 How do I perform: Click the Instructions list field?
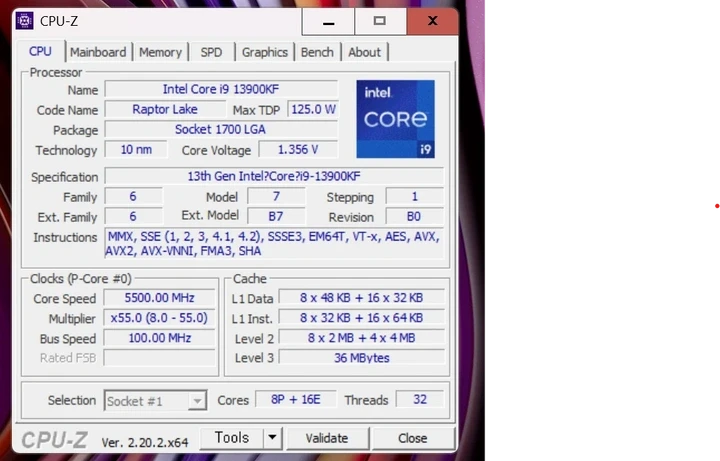pyautogui.click(x=274, y=243)
